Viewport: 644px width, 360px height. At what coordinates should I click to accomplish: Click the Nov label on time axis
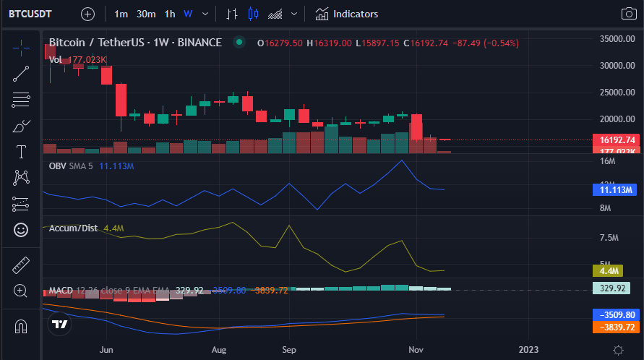[x=416, y=350]
